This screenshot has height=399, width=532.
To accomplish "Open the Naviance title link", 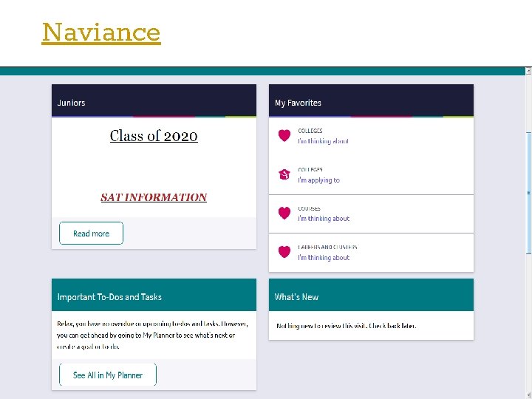I will [101, 33].
